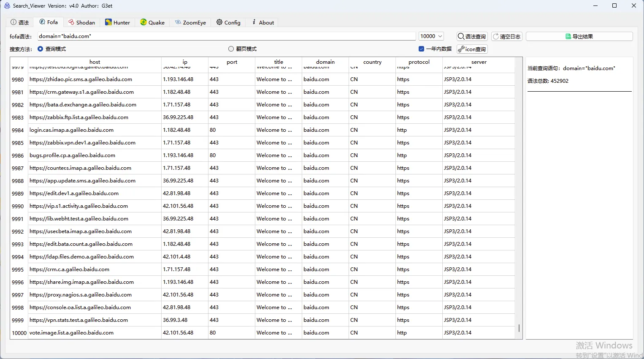Click the 语法总数: 452902 log line
644x359 pixels.
pos(548,81)
